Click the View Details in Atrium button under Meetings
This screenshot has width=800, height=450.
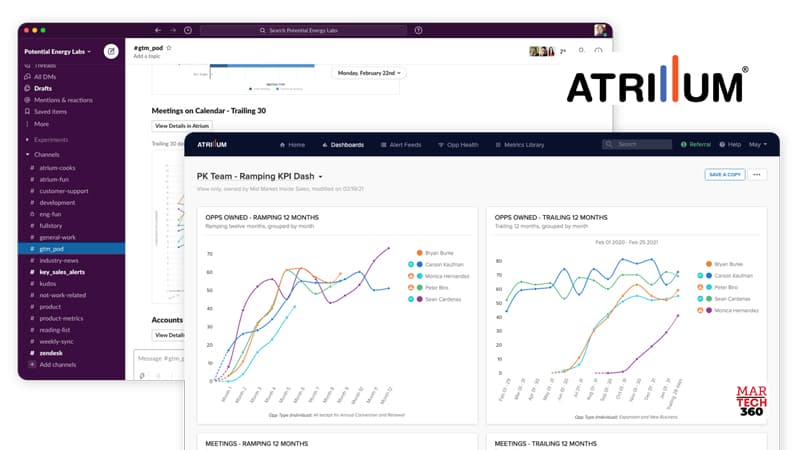pyautogui.click(x=182, y=126)
